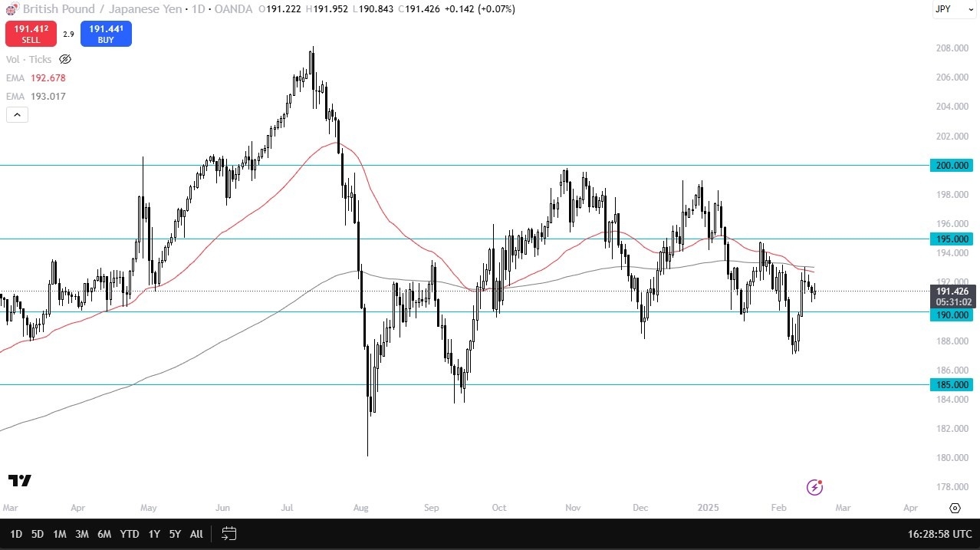Click the 185.000 horizontal line price label

[951, 384]
